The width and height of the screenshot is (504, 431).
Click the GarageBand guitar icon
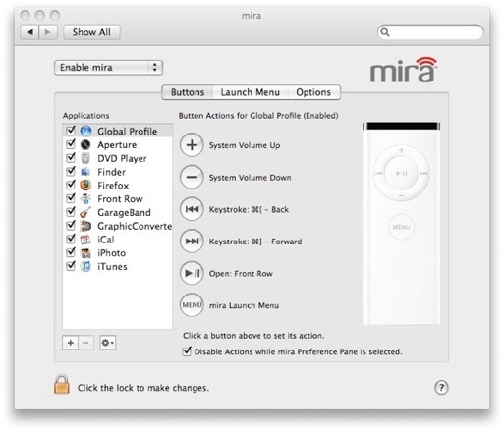[x=85, y=212]
